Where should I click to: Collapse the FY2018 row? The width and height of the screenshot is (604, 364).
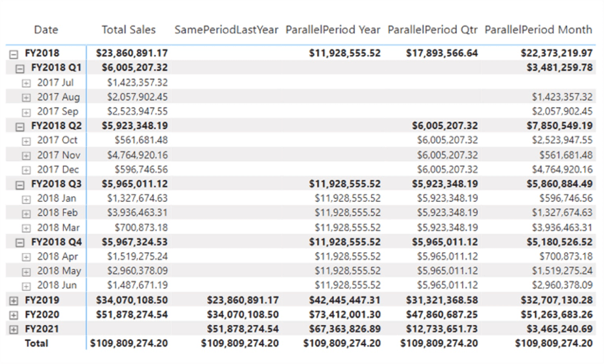(13, 53)
